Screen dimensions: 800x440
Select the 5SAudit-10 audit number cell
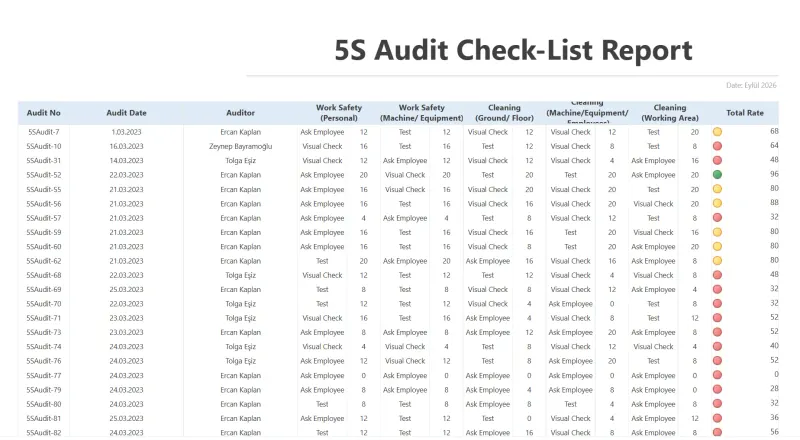pyautogui.click(x=43, y=146)
